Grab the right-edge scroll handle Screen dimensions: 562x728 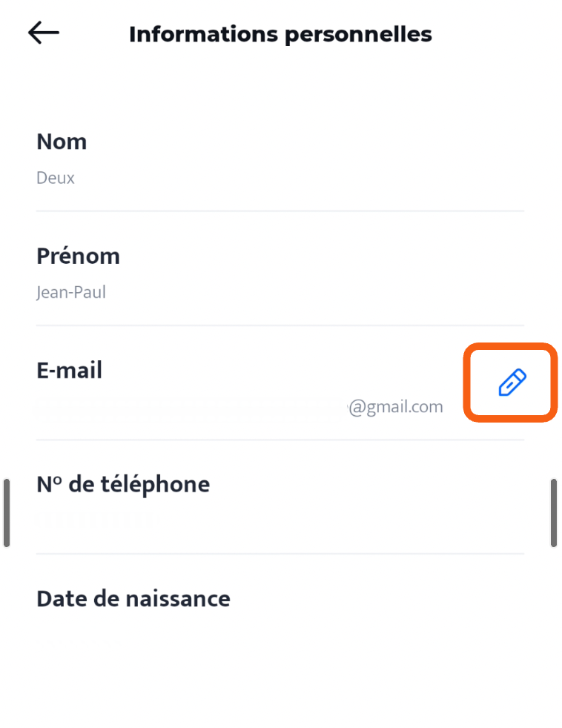[554, 513]
